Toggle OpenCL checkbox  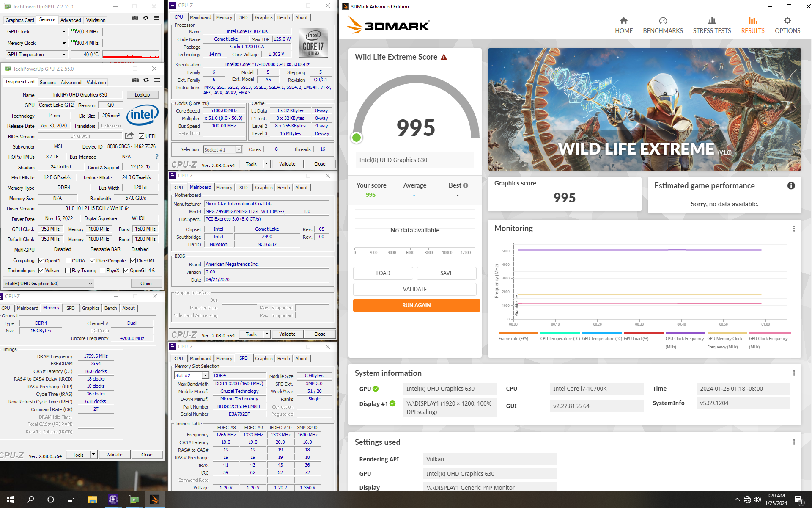coord(41,261)
